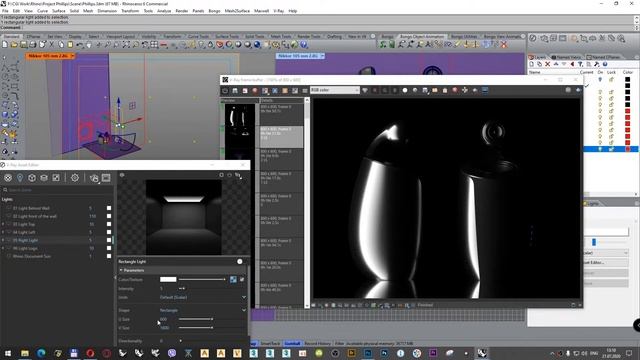640x360 pixels.
Task: Click Windows Start button
Action: (8, 353)
